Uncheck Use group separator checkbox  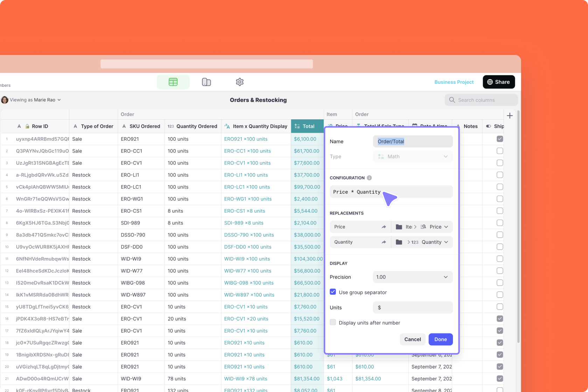tap(333, 292)
